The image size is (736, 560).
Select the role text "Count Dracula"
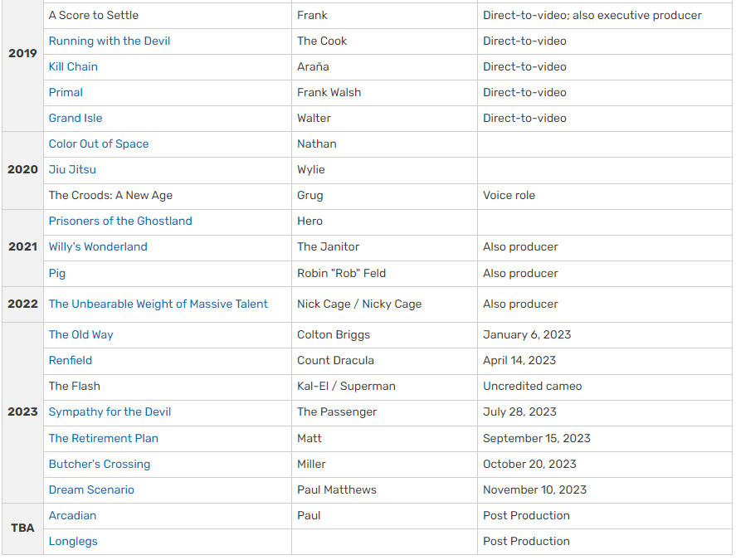(x=335, y=361)
